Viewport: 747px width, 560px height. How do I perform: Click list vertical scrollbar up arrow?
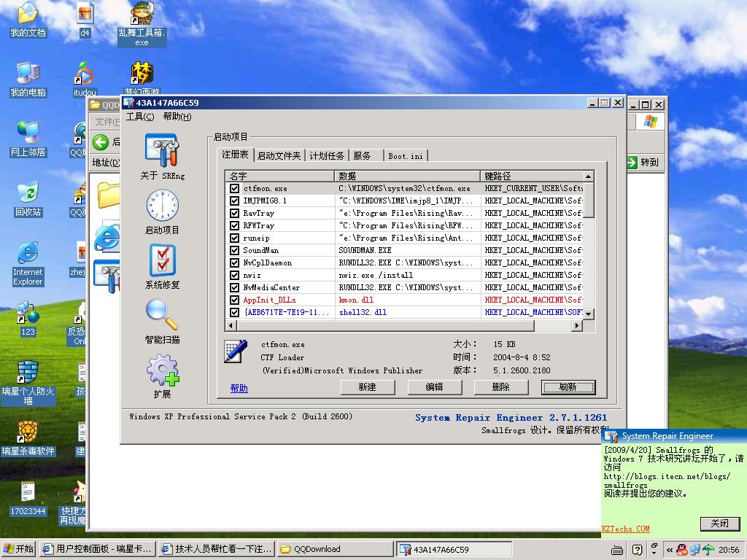point(589,176)
